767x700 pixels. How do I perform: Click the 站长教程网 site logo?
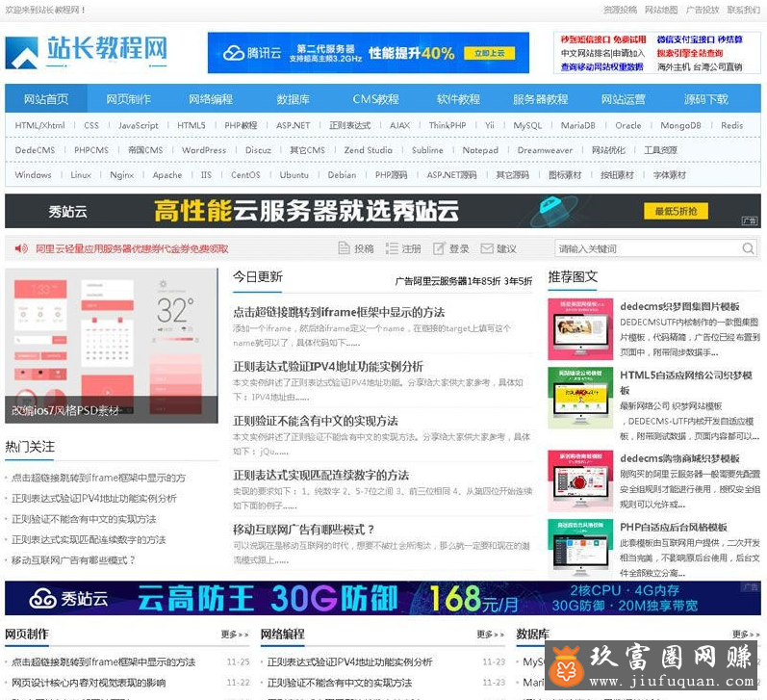pos(87,51)
